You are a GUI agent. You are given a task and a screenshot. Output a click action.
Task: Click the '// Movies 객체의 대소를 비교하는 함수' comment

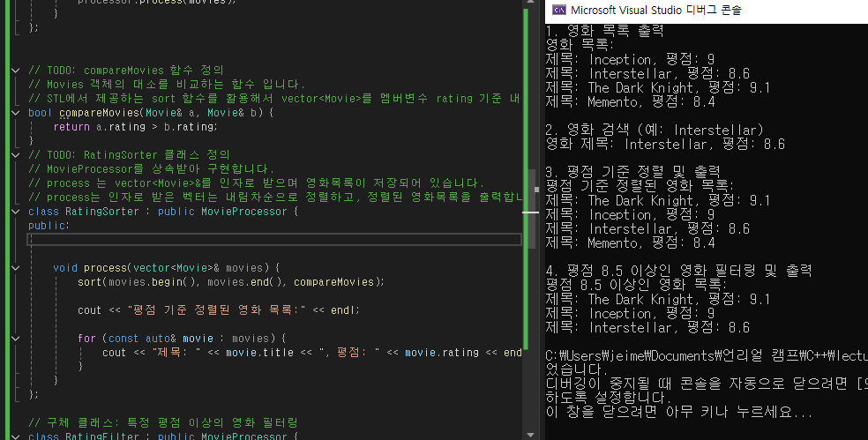click(167, 85)
